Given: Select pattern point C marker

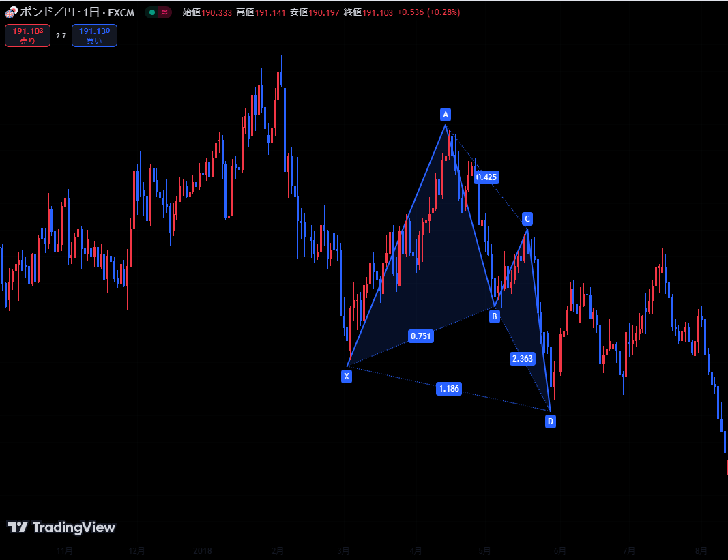Looking at the screenshot, I should click(x=527, y=219).
